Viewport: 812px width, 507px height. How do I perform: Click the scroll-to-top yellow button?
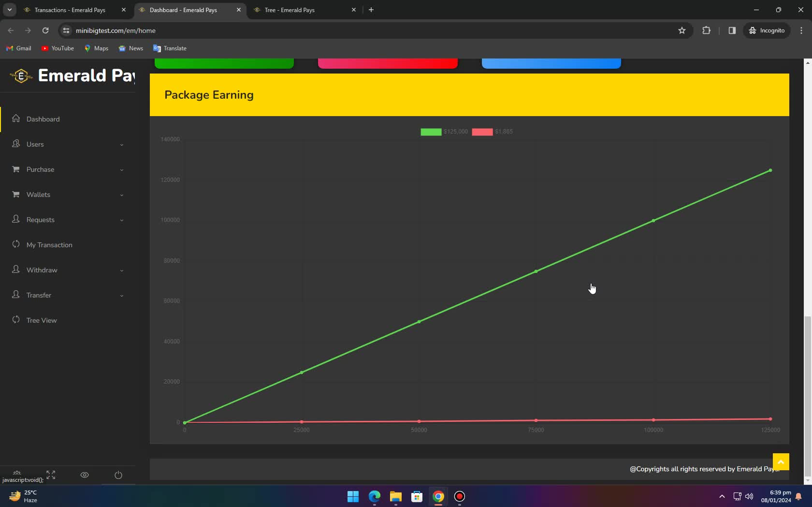click(x=781, y=462)
